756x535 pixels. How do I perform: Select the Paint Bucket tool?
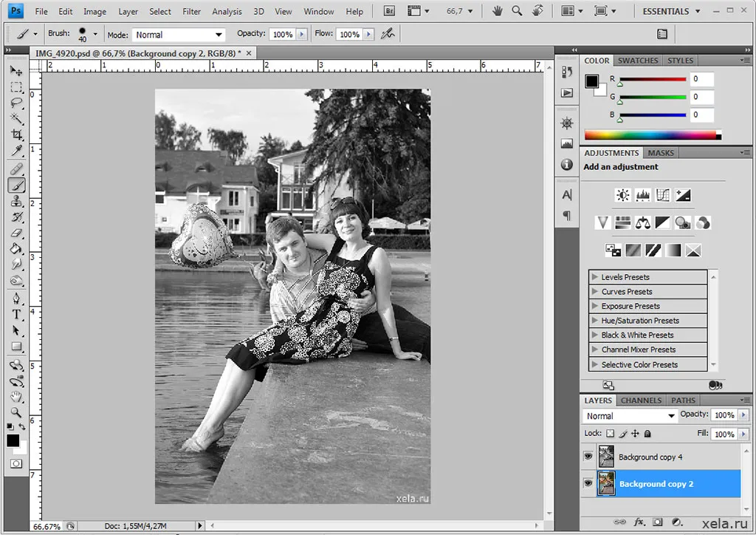click(x=16, y=249)
